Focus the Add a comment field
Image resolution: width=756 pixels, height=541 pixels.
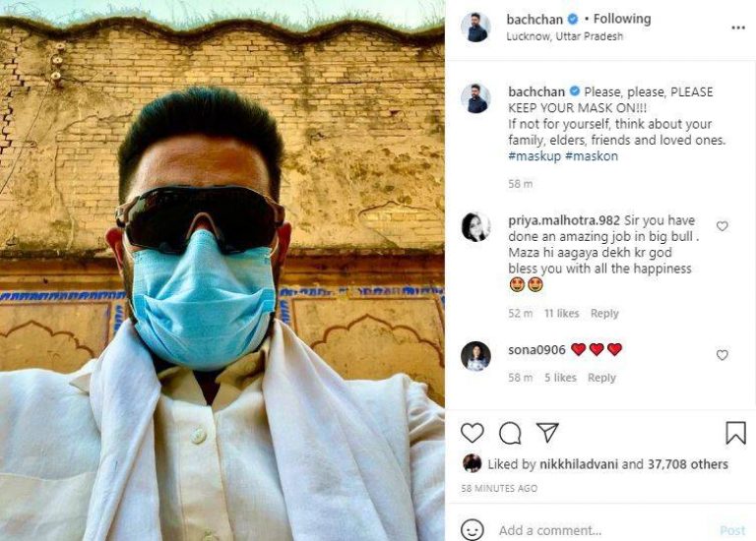pyautogui.click(x=602, y=530)
